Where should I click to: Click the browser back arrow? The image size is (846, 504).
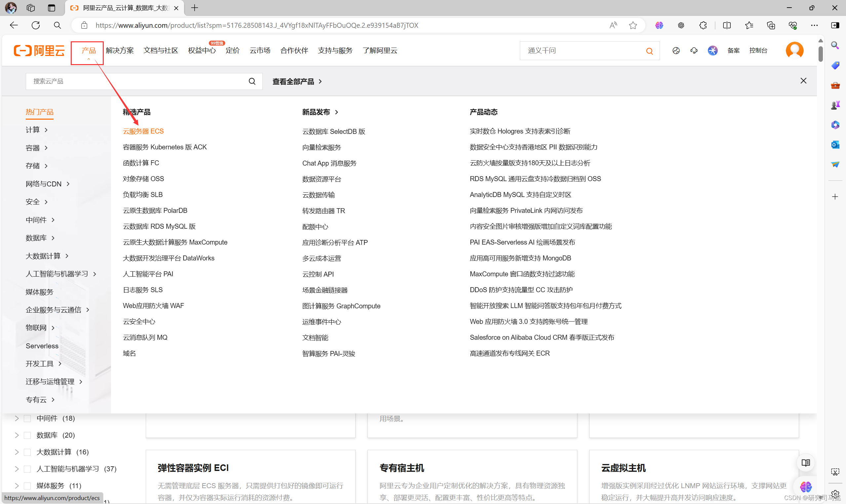click(14, 25)
